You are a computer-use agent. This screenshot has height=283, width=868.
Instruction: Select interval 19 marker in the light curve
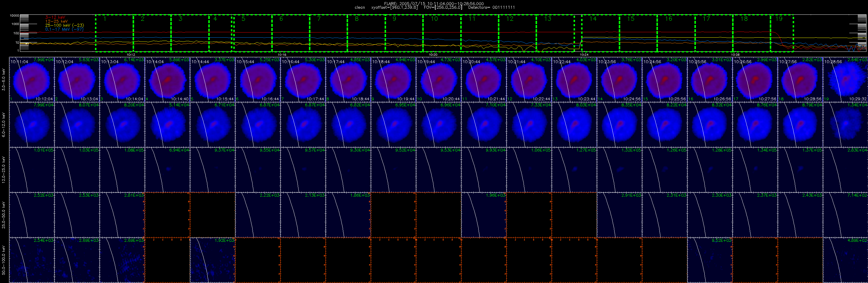pyautogui.click(x=779, y=19)
